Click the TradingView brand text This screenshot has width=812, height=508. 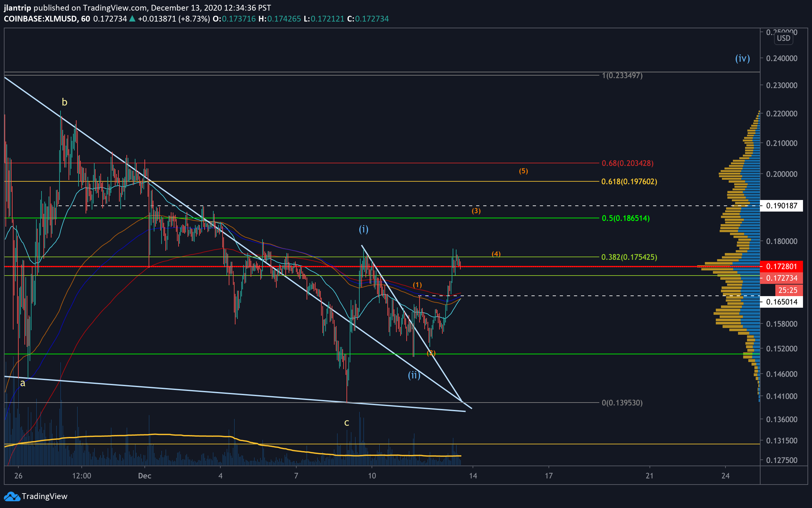point(44,496)
